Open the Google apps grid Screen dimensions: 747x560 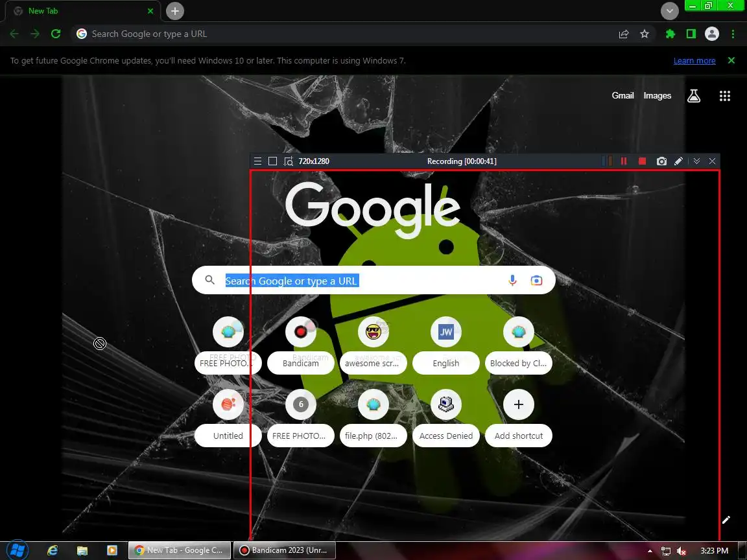(724, 96)
